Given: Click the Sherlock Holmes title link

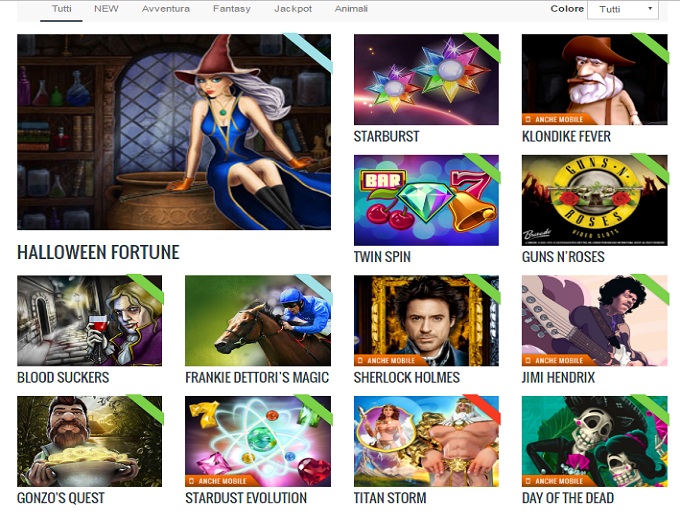Looking at the screenshot, I should [406, 377].
